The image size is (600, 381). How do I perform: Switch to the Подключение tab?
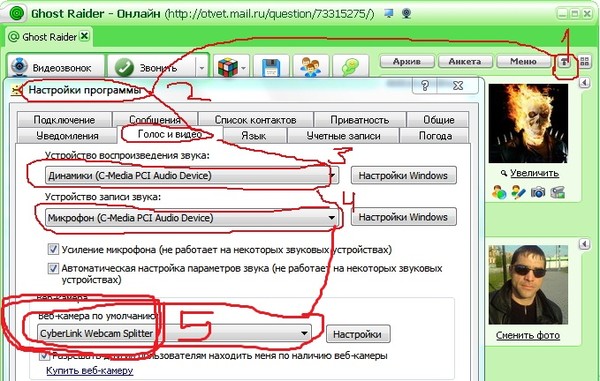64,120
